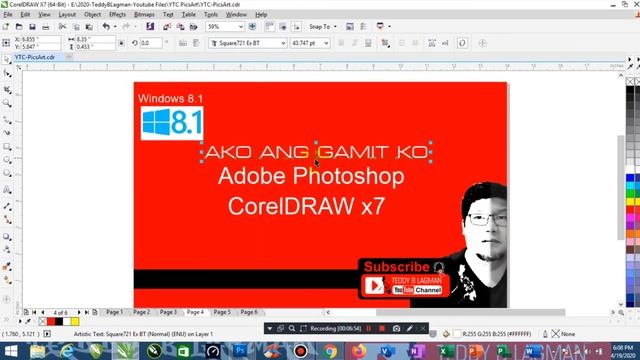Click the Mirror horizontally icon in property bar

tap(183, 43)
